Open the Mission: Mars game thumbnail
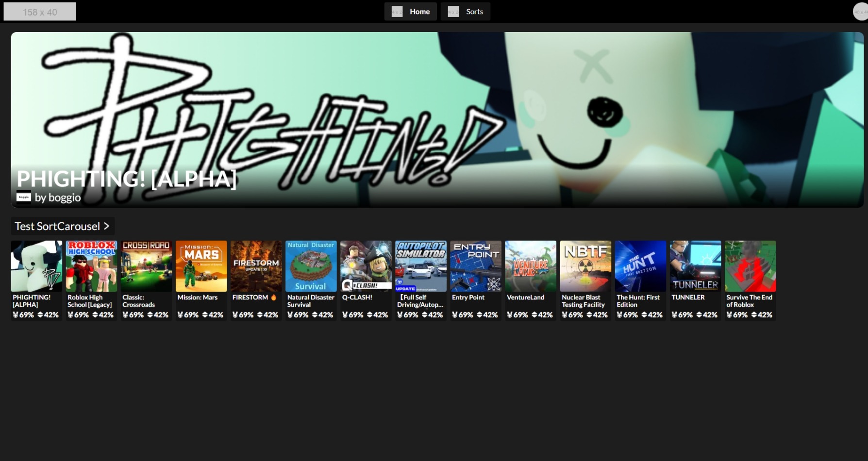The image size is (868, 461). pyautogui.click(x=201, y=266)
